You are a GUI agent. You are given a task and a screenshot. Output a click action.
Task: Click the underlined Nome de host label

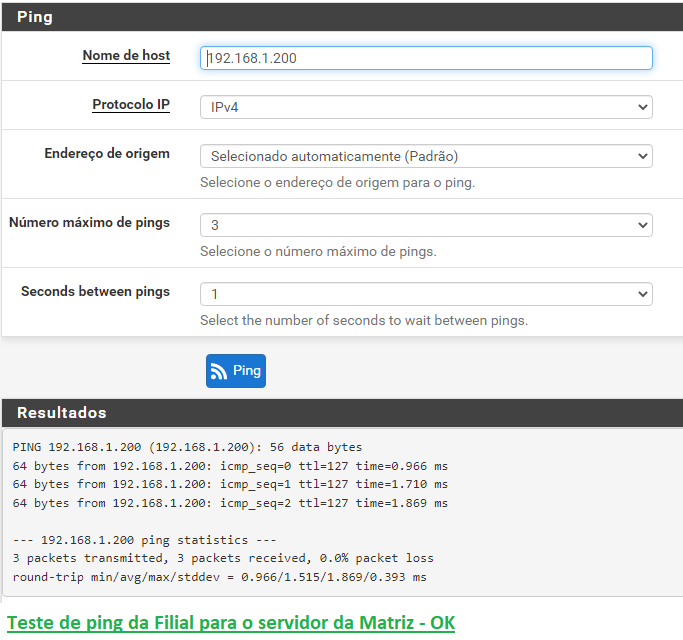[126, 56]
